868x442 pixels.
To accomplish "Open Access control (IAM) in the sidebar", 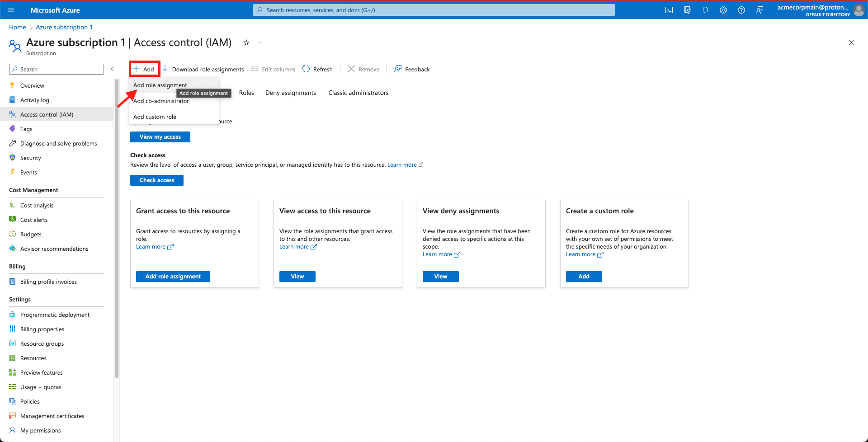I will [57, 114].
